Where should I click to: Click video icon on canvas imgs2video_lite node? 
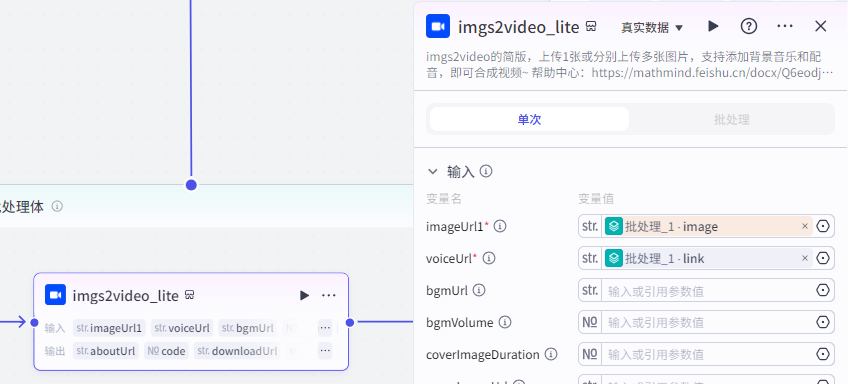tap(55, 295)
